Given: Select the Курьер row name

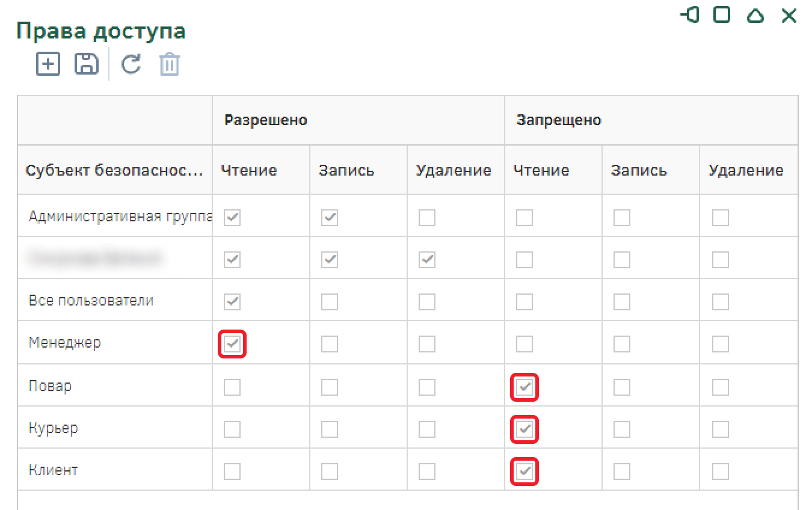Looking at the screenshot, I should [54, 428].
